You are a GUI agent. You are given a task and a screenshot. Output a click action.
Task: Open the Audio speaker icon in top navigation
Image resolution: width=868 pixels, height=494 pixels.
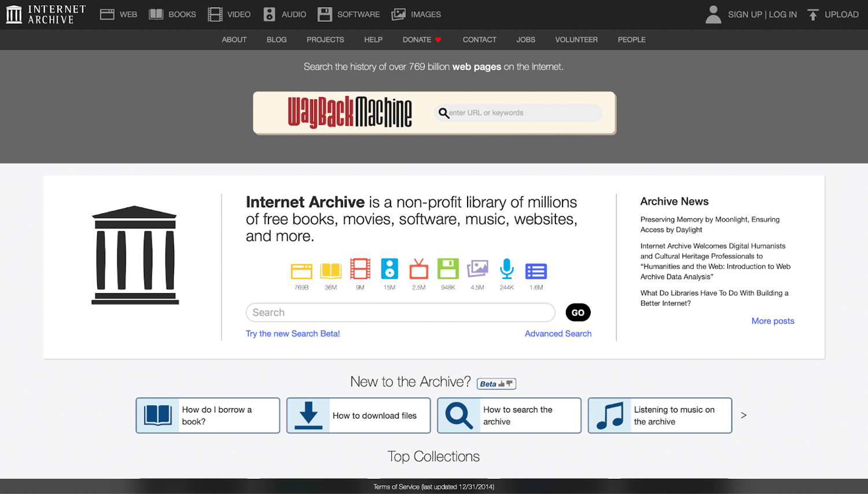pos(269,14)
